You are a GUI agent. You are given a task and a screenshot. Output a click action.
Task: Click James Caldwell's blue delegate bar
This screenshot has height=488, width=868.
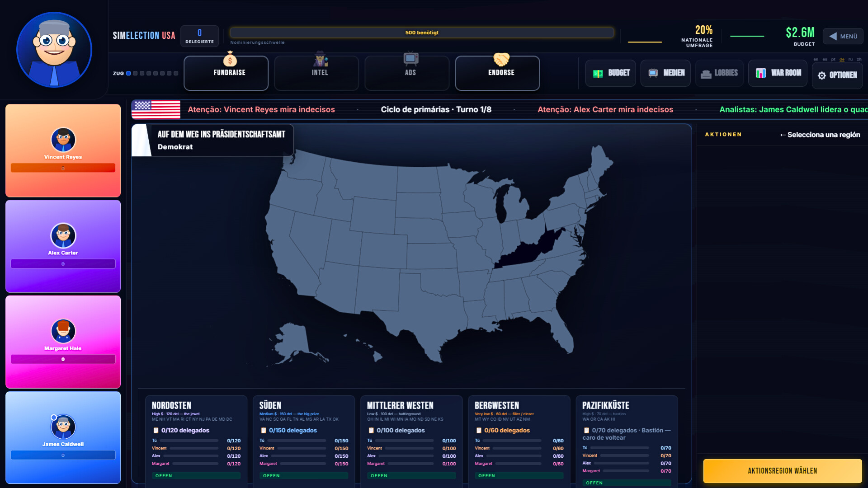pyautogui.click(x=63, y=455)
